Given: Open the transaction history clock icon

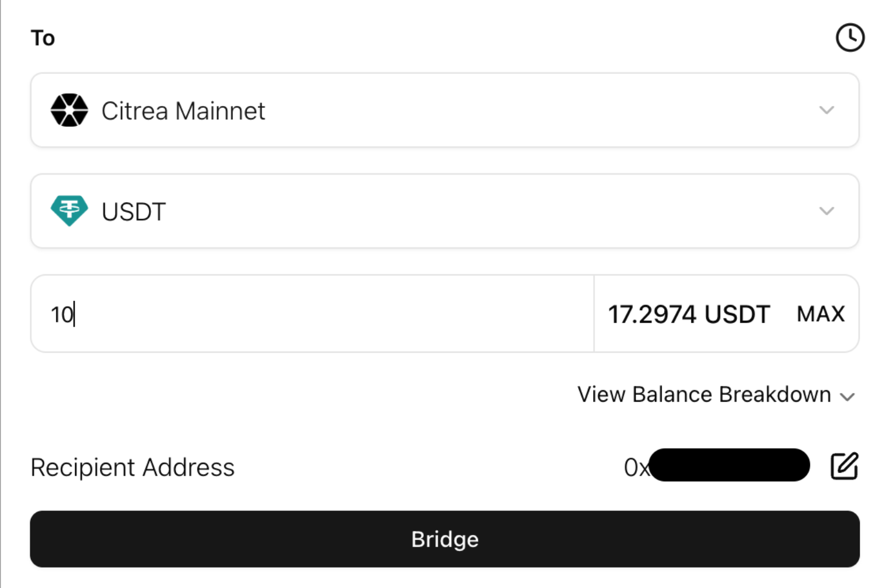Looking at the screenshot, I should click(850, 38).
